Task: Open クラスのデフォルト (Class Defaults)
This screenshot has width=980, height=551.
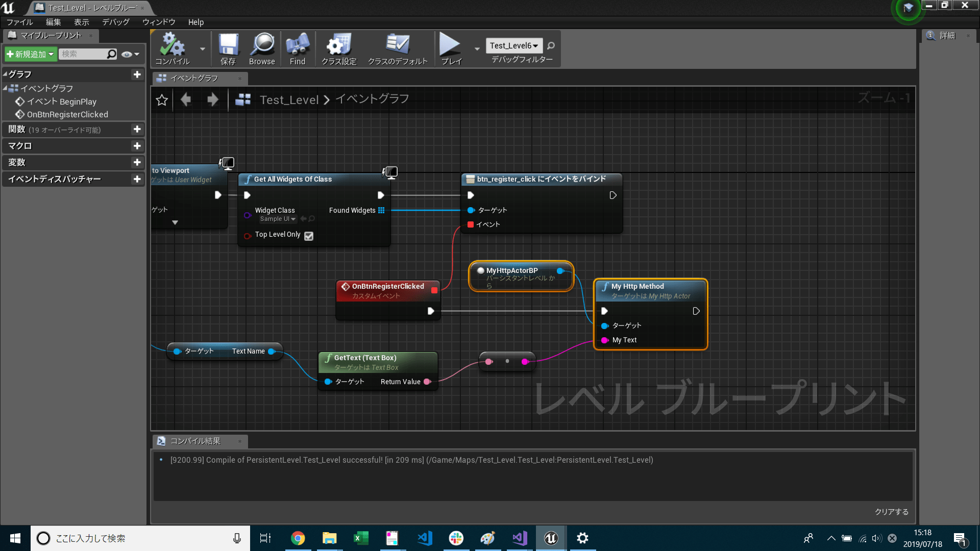Action: coord(398,48)
